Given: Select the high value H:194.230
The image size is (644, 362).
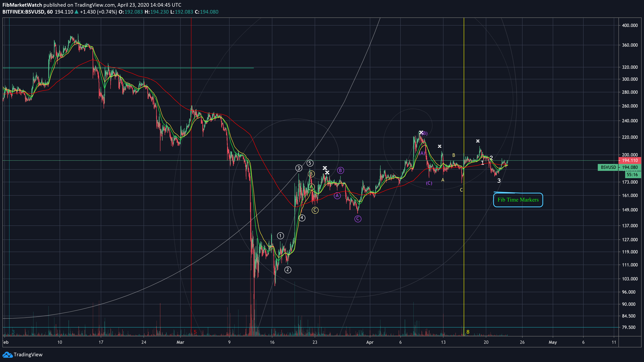Looking at the screenshot, I should tap(157, 12).
